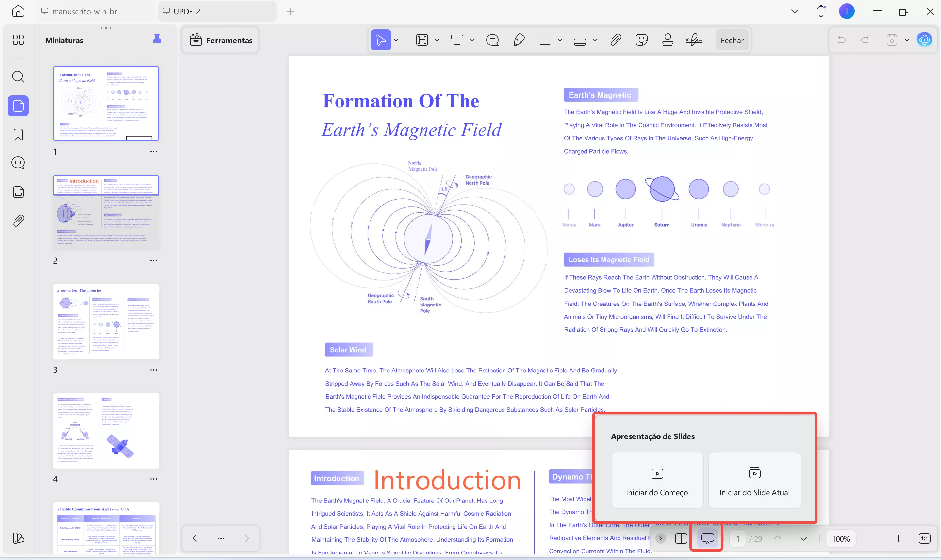941x560 pixels.
Task: Open the search panel in sidebar
Action: tap(18, 77)
